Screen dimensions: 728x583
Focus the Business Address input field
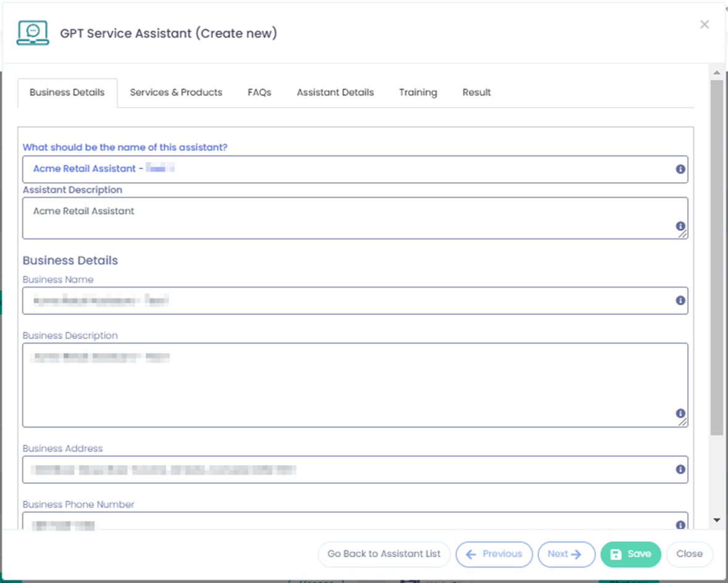(346, 470)
